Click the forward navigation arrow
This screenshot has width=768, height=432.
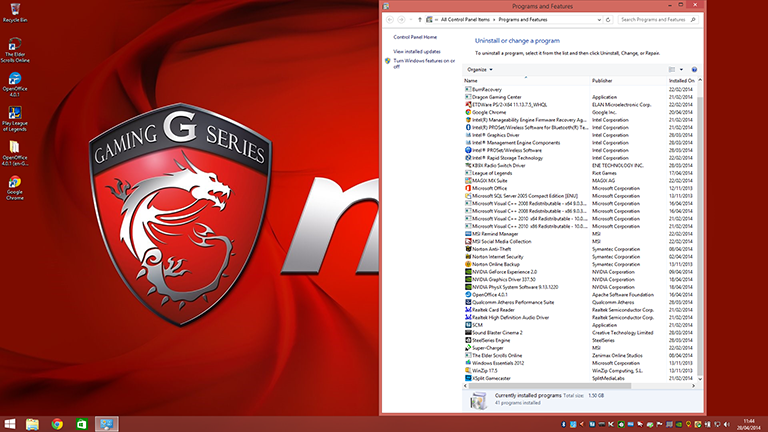(401, 20)
